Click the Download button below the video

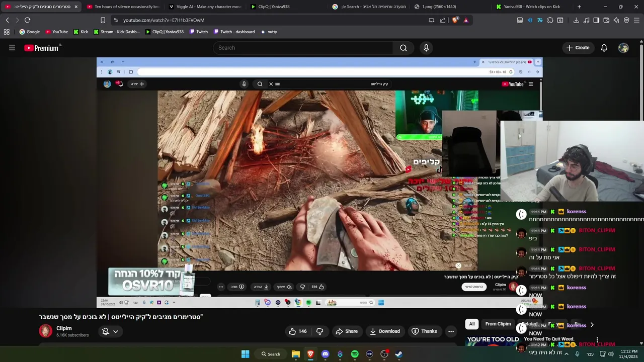pyautogui.click(x=385, y=331)
